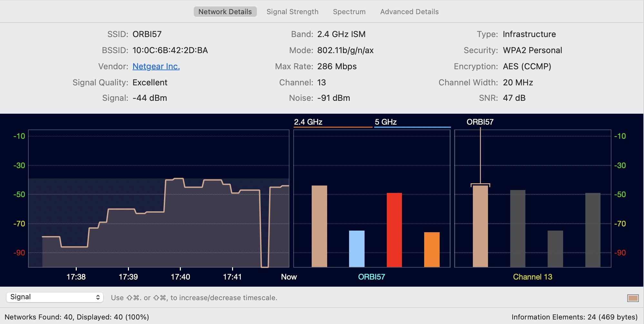Click the orange bar in the band chart
Screen dimensions: 644x324
(x=432, y=250)
